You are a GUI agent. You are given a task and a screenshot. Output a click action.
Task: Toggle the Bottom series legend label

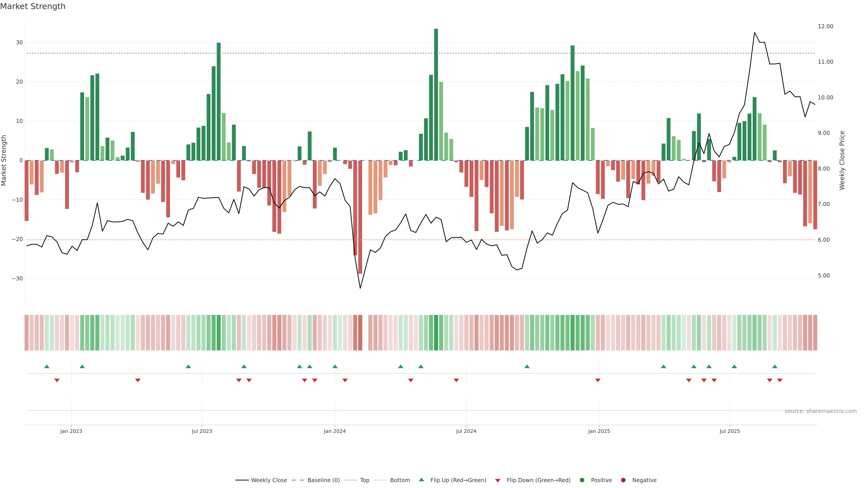pyautogui.click(x=400, y=480)
